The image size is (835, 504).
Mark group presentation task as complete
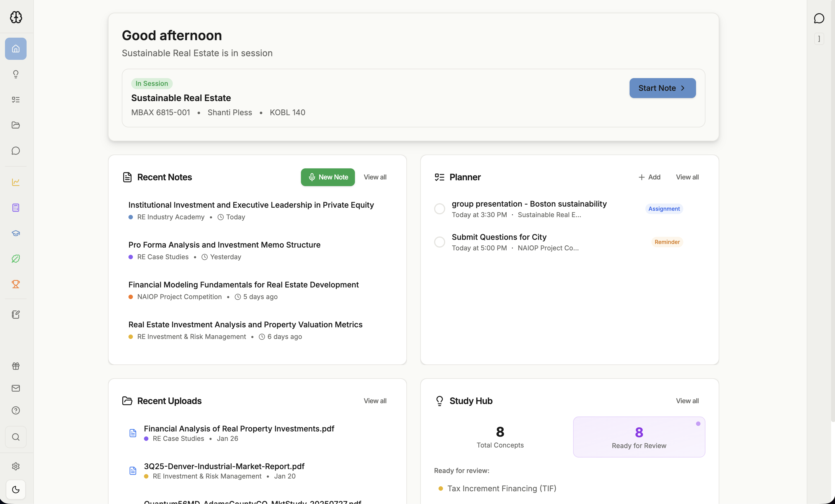coord(440,209)
